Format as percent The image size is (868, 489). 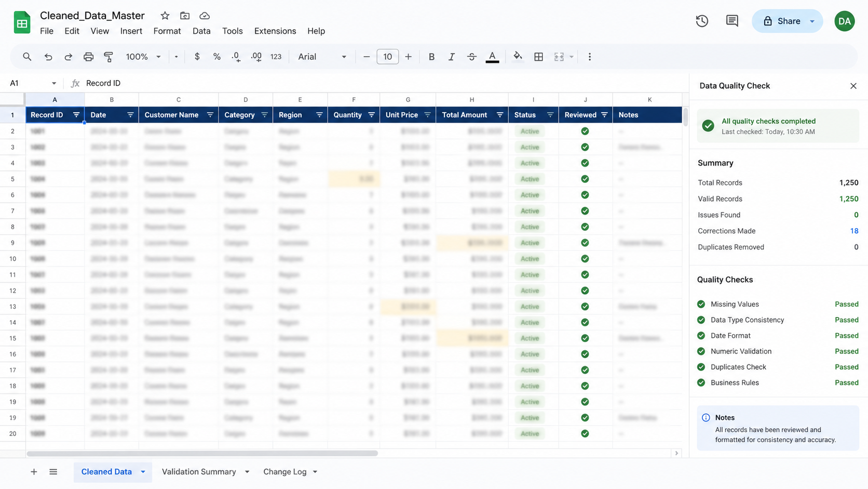pos(217,57)
